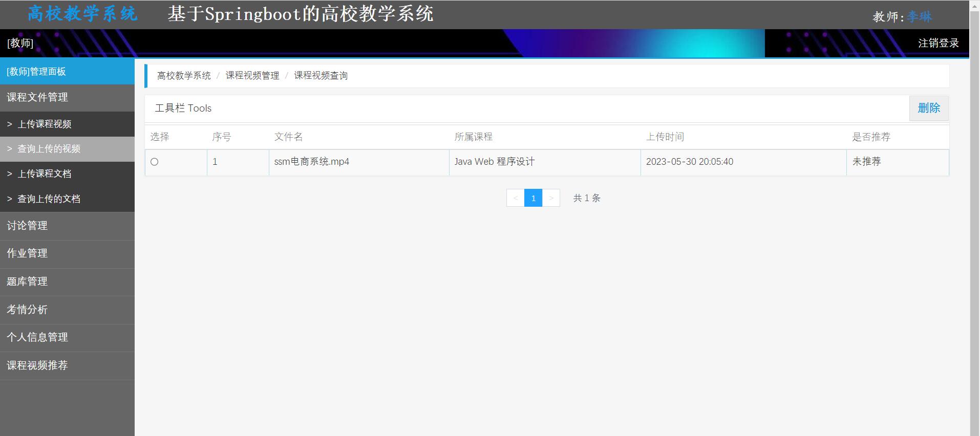Click the 是否推荐 column header

coord(871,137)
